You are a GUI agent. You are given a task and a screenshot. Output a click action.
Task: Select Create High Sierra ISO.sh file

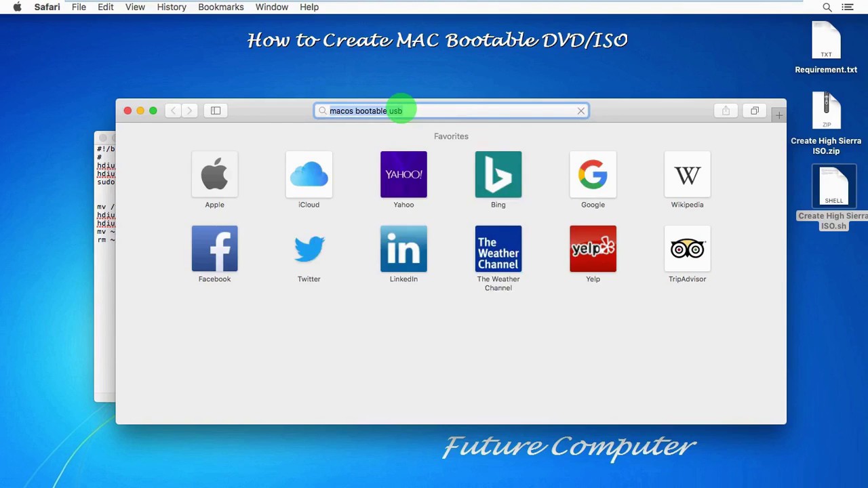833,199
